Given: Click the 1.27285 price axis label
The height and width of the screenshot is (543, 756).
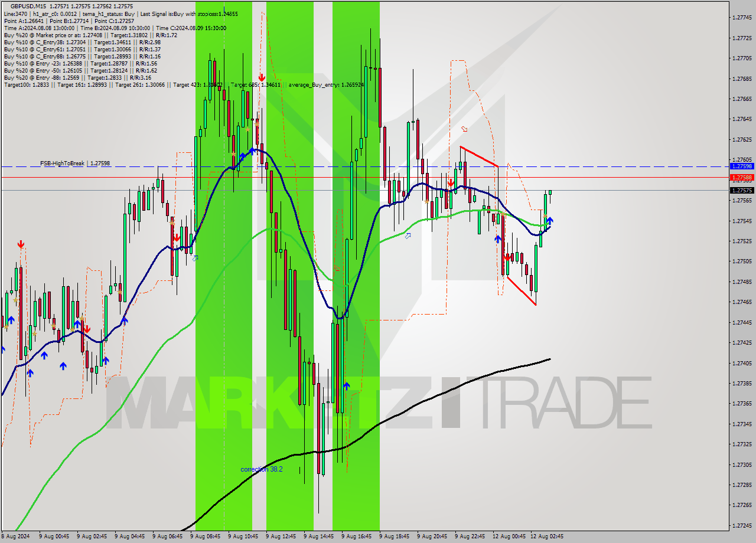Looking at the screenshot, I should tap(742, 485).
